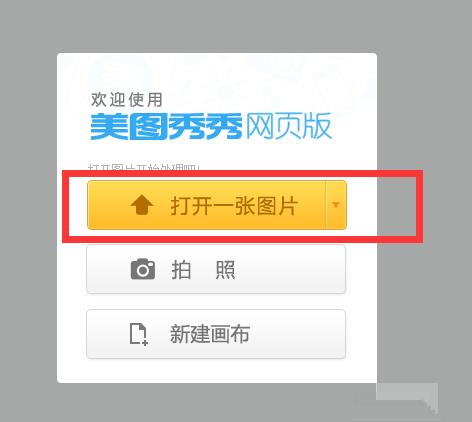The width and height of the screenshot is (472, 422).
Task: Click the camera icon for 拍照
Action: tap(143, 269)
